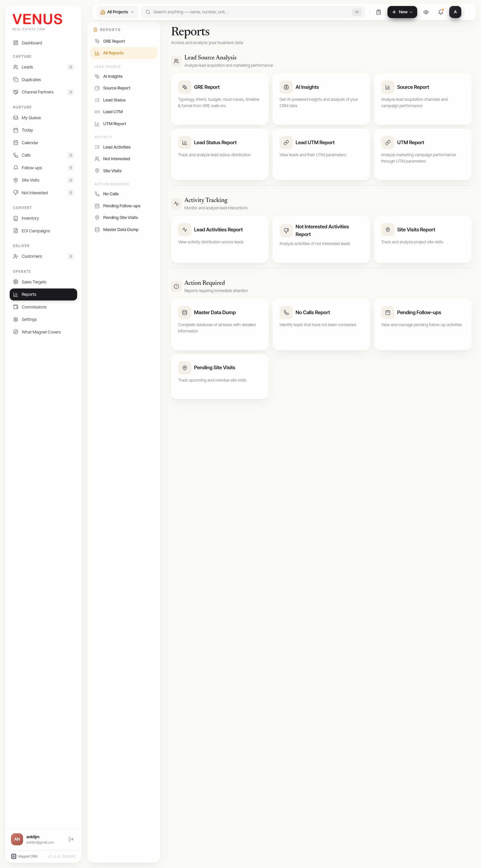This screenshot has width=481, height=868.
Task: Open the clipboard icon in top bar
Action: click(x=378, y=12)
